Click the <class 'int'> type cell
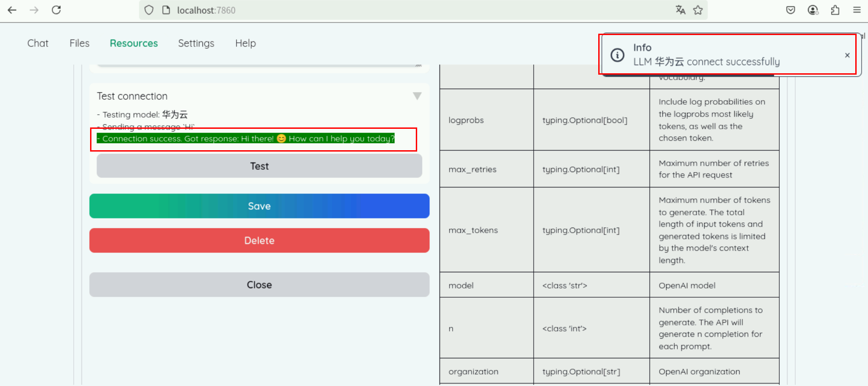The image size is (868, 386). 591,328
